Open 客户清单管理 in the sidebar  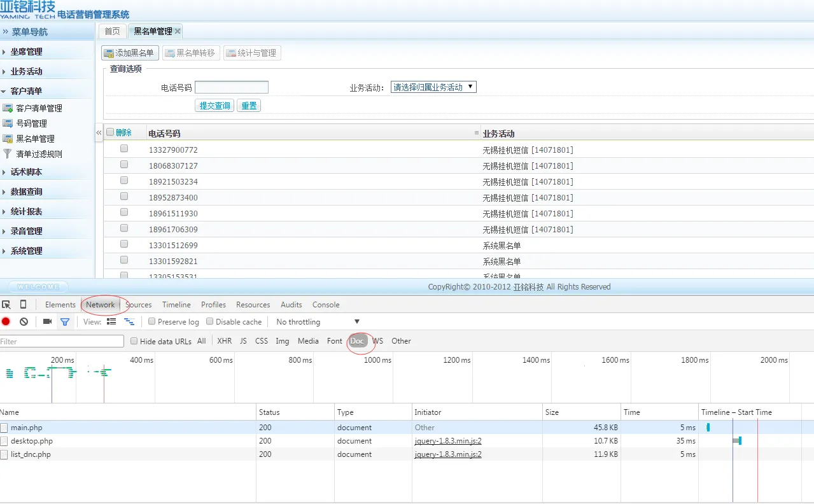(x=39, y=108)
